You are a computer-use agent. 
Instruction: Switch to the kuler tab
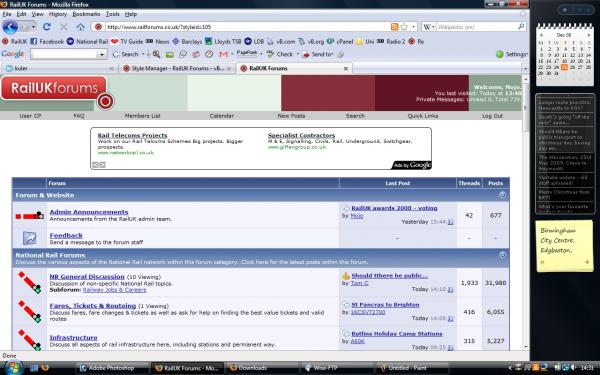click(59, 68)
